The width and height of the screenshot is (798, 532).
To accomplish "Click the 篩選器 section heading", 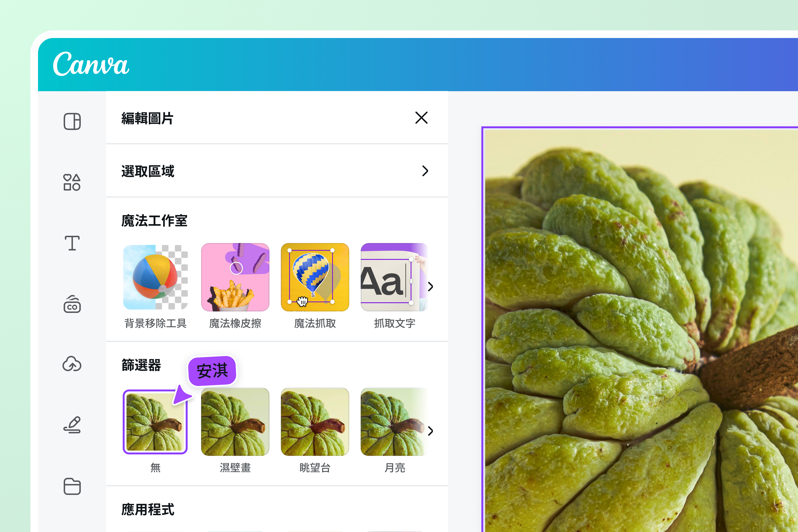I will 141,365.
